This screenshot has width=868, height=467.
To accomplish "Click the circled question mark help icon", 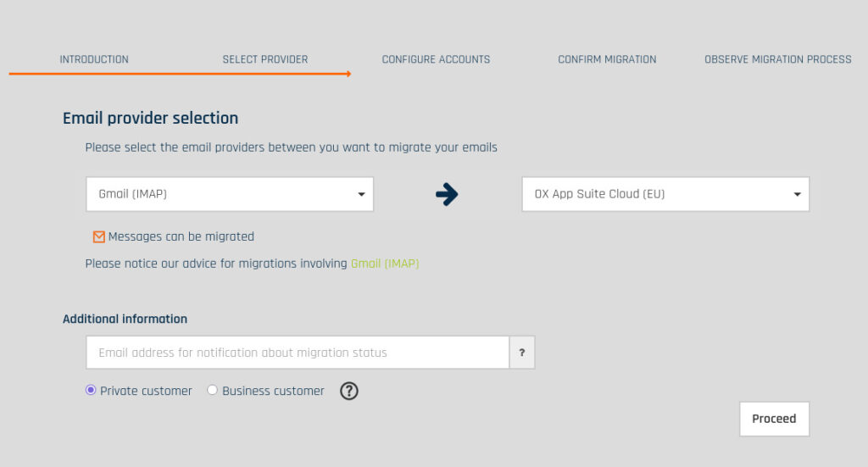I will click(x=349, y=391).
